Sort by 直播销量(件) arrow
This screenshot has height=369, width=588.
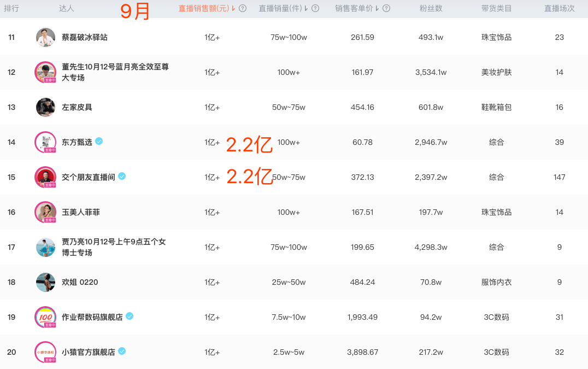(306, 8)
